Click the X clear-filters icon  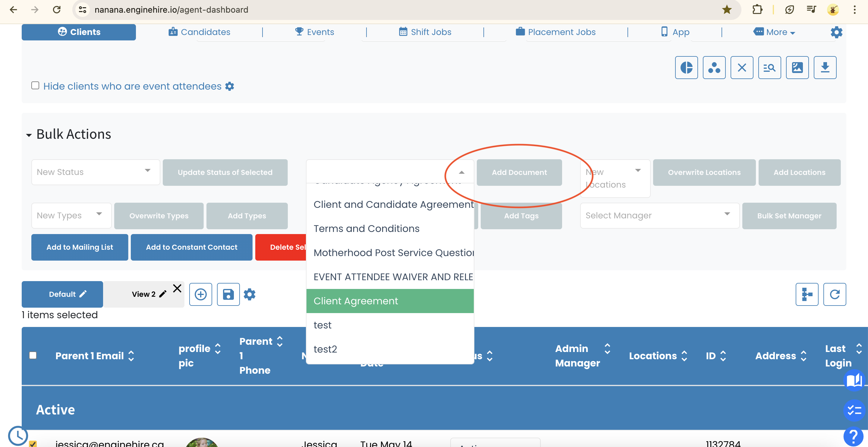pos(742,68)
